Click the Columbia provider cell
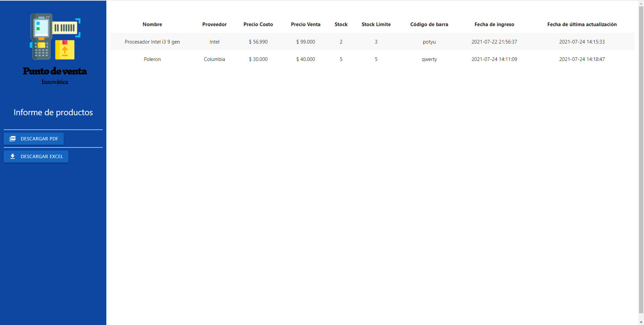 point(214,59)
